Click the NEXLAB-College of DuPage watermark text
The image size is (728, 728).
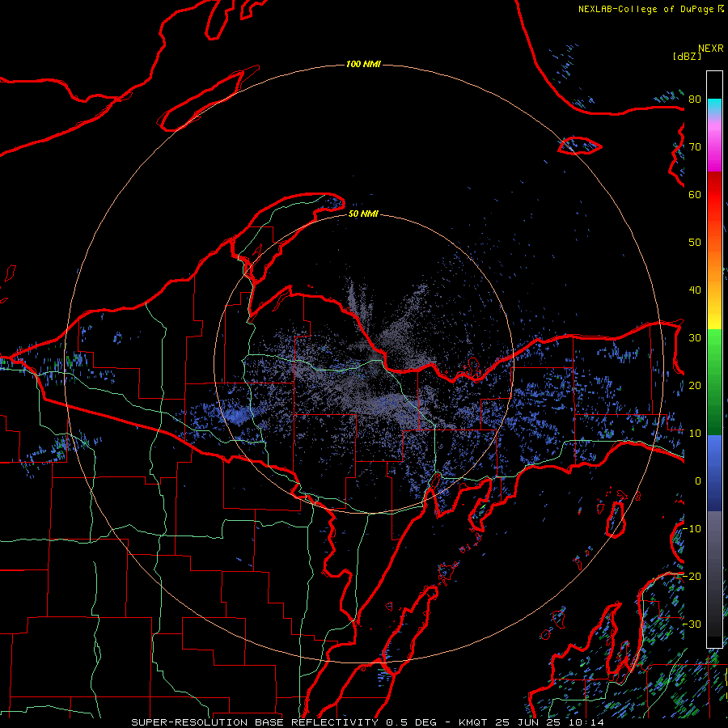pos(645,9)
